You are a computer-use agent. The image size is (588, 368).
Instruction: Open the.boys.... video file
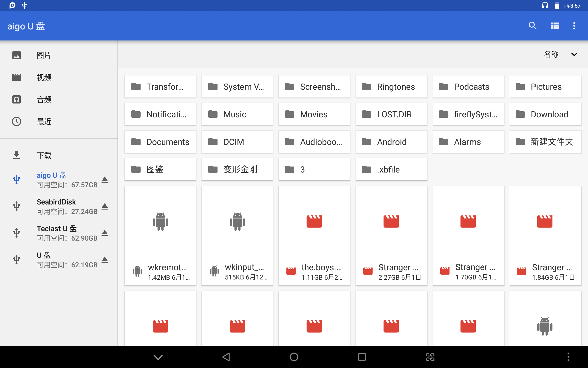[314, 236]
